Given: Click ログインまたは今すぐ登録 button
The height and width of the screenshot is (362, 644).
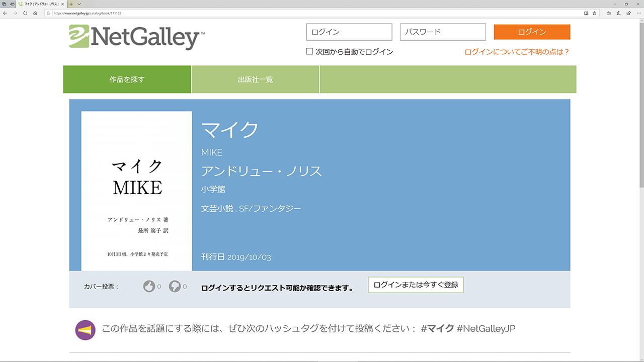Looking at the screenshot, I should click(416, 285).
